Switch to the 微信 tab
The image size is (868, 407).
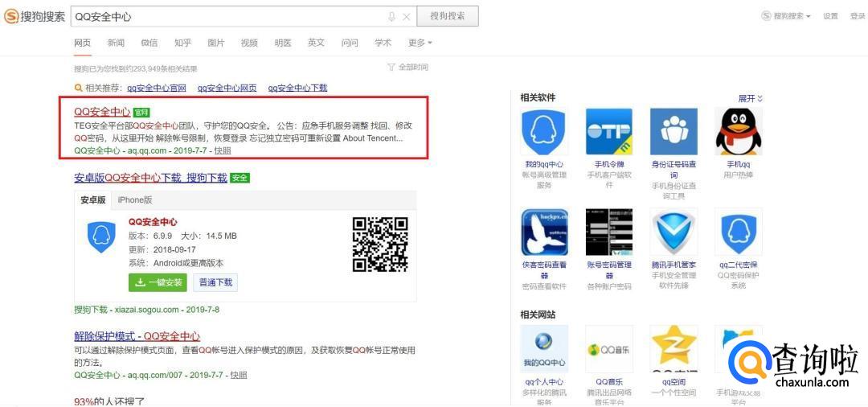(x=149, y=43)
